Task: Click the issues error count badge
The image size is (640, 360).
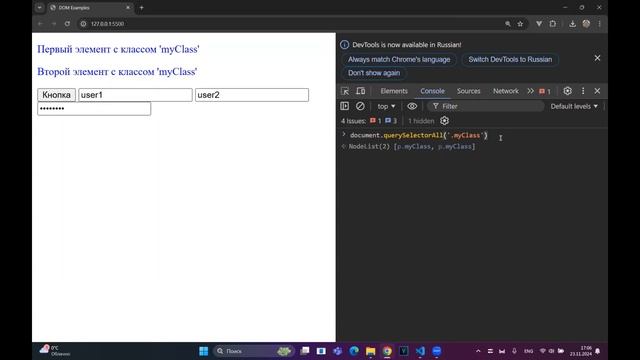Action: [x=376, y=121]
